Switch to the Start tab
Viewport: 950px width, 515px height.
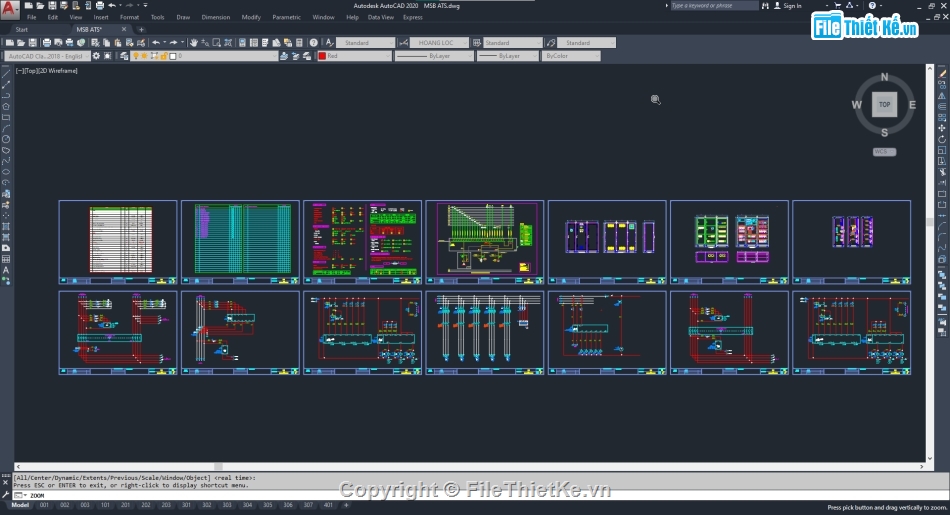pos(22,29)
